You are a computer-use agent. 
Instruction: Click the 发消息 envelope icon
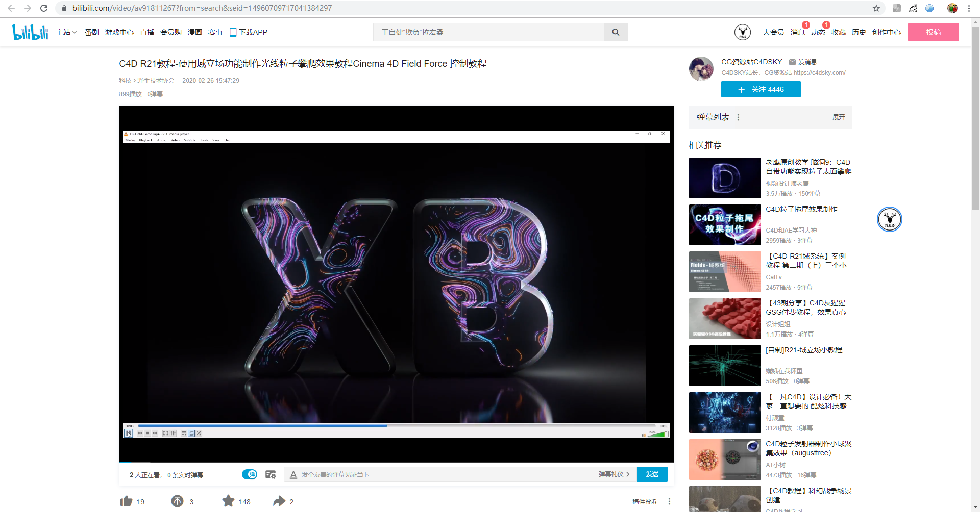(x=792, y=62)
